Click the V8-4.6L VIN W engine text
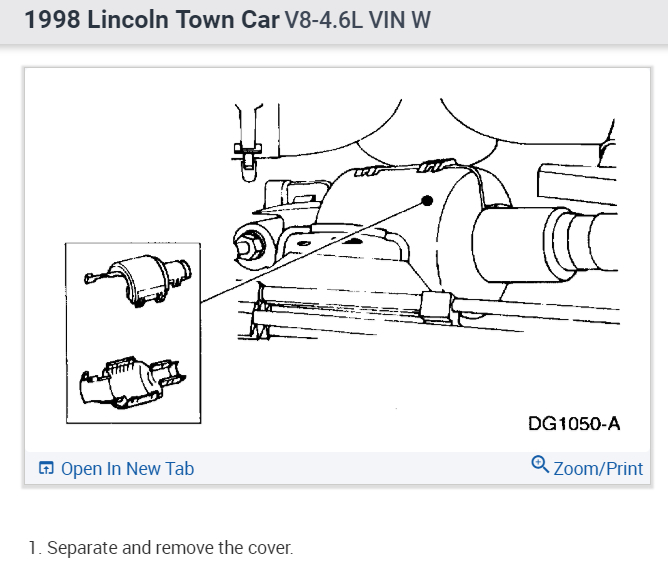 tap(357, 20)
